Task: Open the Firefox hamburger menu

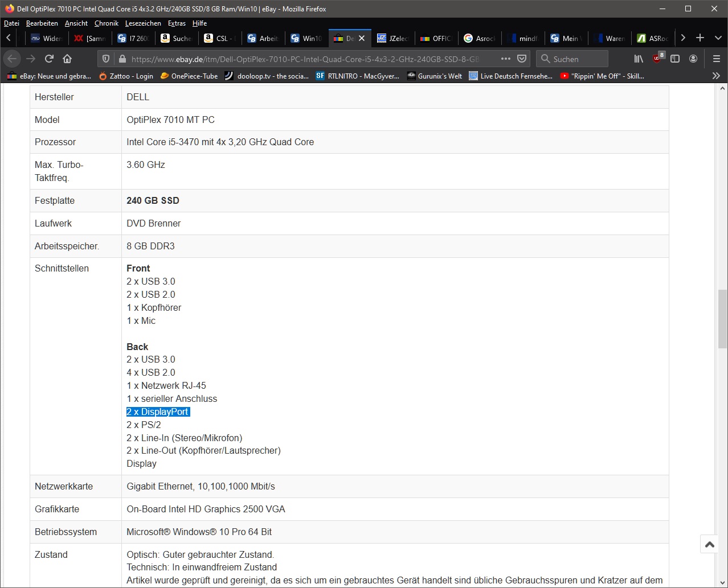Action: tap(717, 59)
